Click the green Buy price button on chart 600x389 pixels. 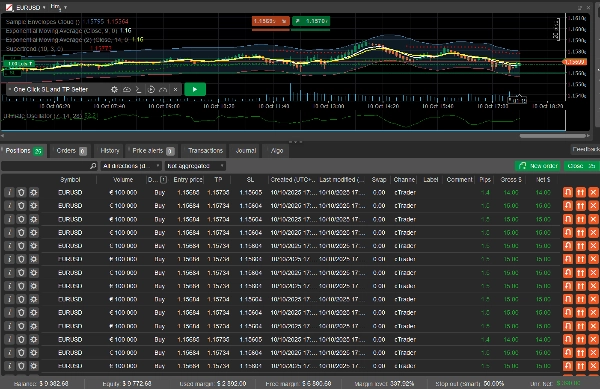click(311, 21)
